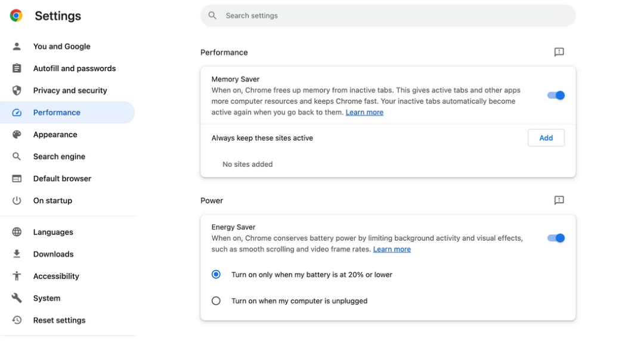The height and width of the screenshot is (341, 644).
Task: Disable the Energy Saver toggle
Action: coord(556,238)
